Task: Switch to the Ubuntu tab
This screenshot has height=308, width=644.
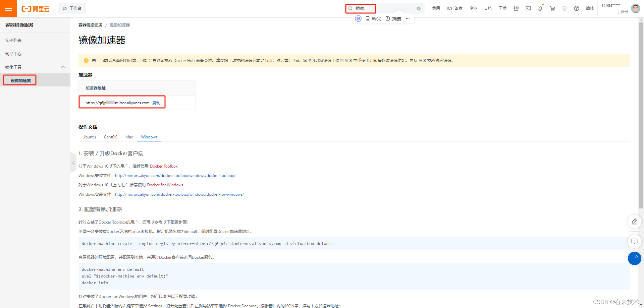Action: pos(89,137)
